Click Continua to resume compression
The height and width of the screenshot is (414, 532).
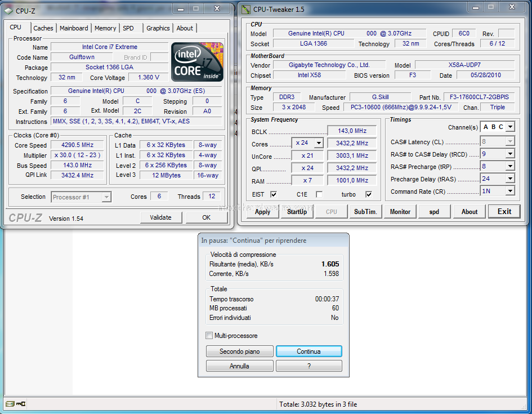pyautogui.click(x=309, y=351)
